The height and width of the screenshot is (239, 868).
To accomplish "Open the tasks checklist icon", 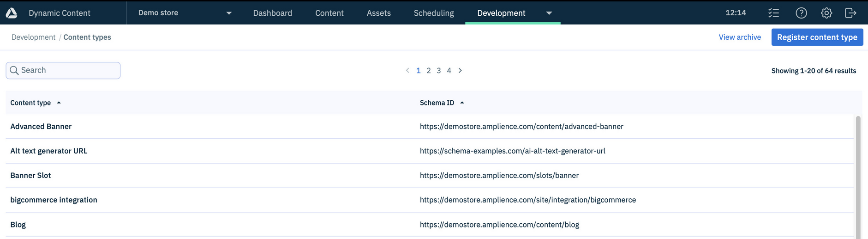I will click(774, 13).
